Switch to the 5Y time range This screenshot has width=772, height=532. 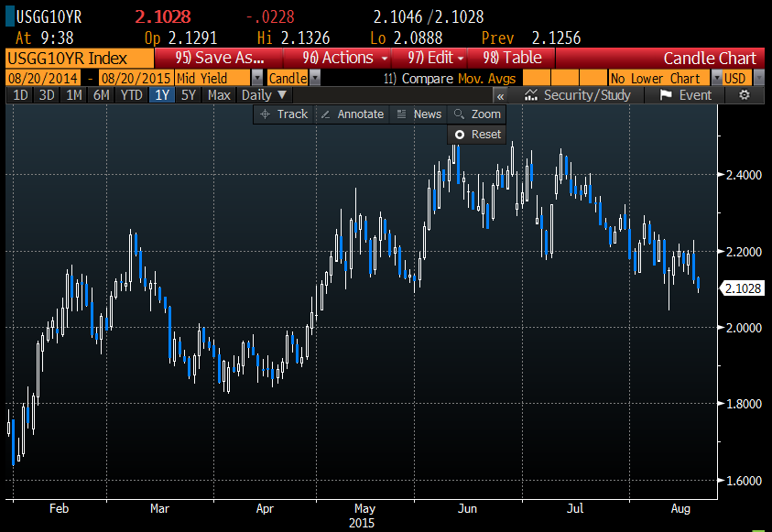[188, 95]
